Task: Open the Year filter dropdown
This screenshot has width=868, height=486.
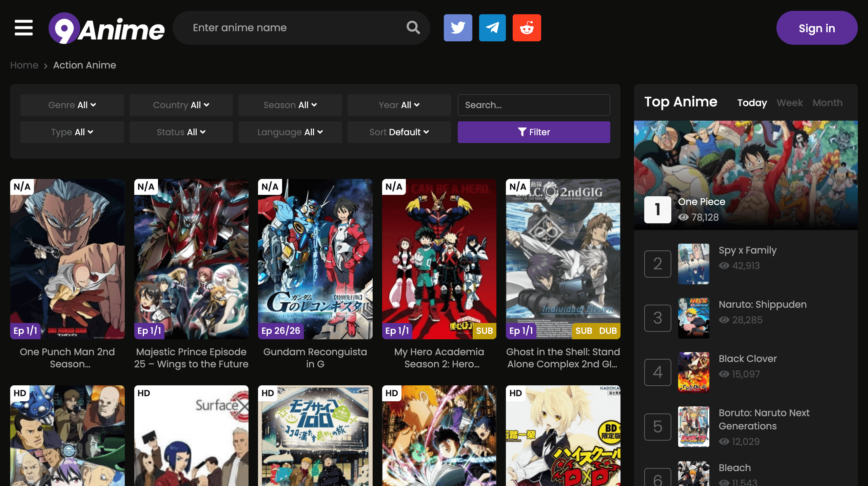Action: pos(399,105)
